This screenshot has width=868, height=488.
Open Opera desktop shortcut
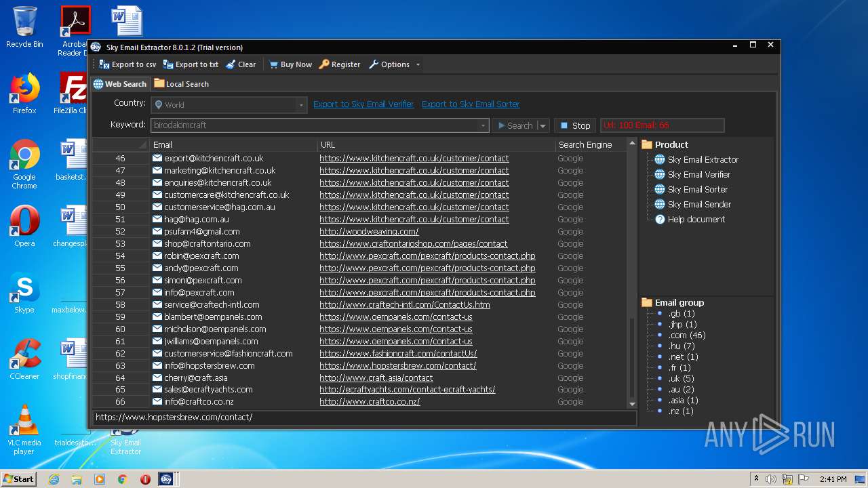(24, 226)
